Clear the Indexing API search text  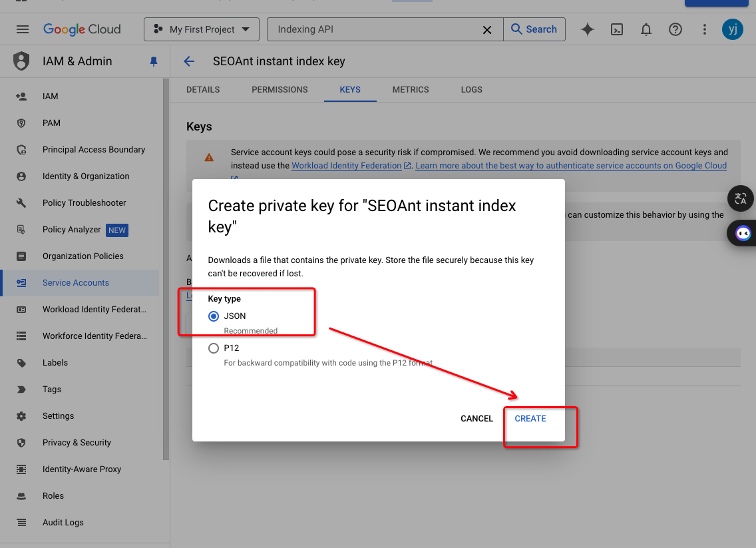pyautogui.click(x=487, y=30)
